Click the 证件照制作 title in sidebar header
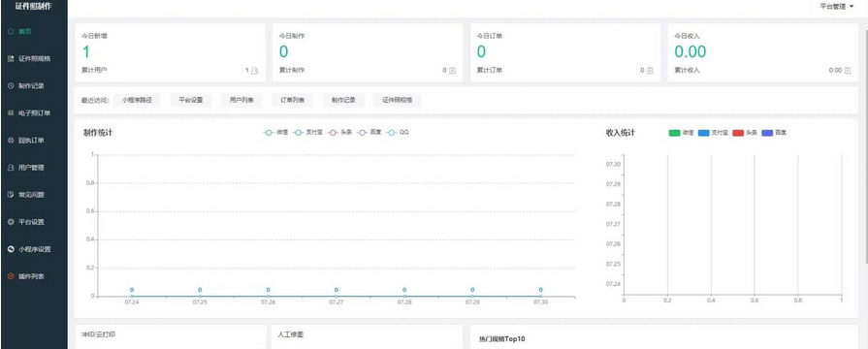 click(x=34, y=7)
